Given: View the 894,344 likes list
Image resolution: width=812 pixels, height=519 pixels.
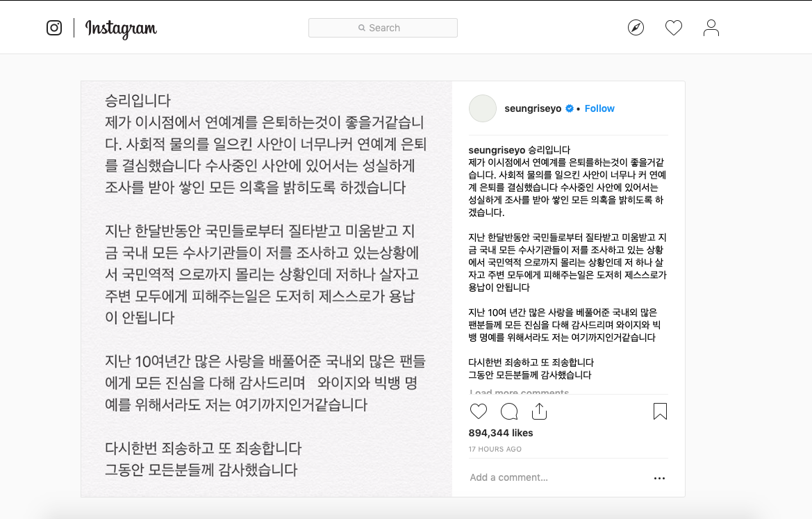Looking at the screenshot, I should [x=500, y=432].
